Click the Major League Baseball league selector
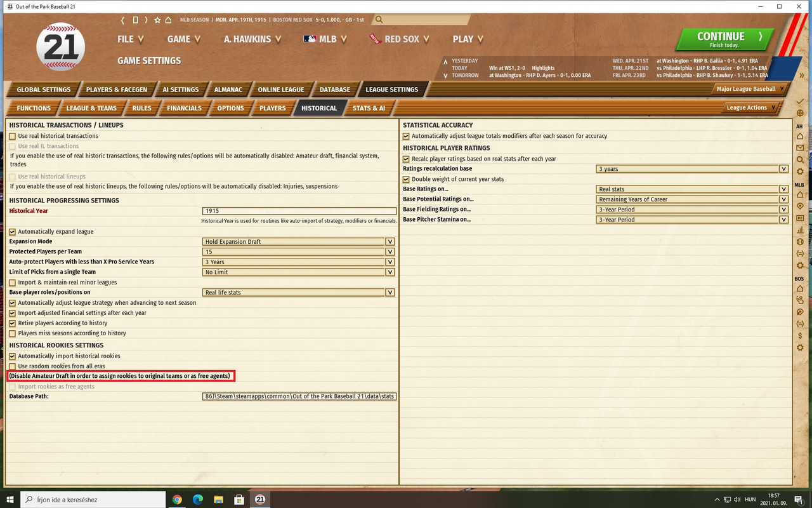Viewport: 812px width, 508px height. point(751,89)
